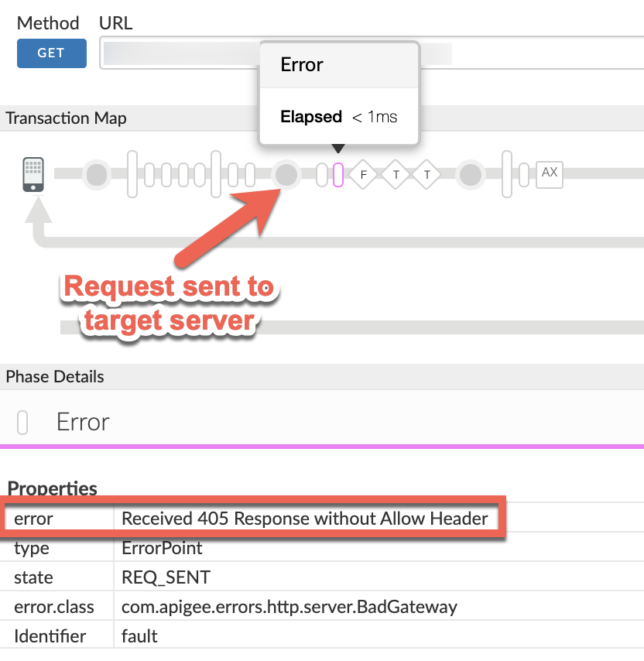Click the REQ_SENT state value
Image resolution: width=644 pixels, height=661 pixels.
pyautogui.click(x=164, y=577)
